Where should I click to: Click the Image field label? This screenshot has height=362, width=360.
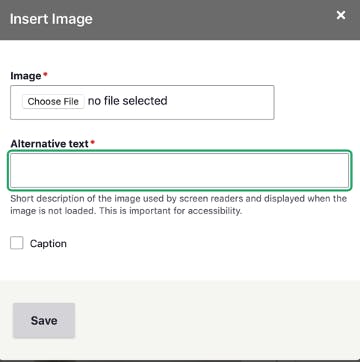(x=26, y=76)
